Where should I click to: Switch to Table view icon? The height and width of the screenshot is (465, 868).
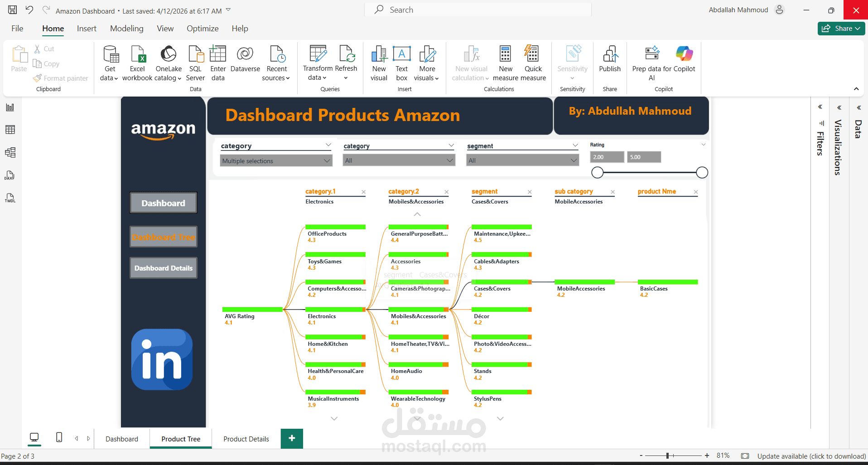(x=10, y=130)
